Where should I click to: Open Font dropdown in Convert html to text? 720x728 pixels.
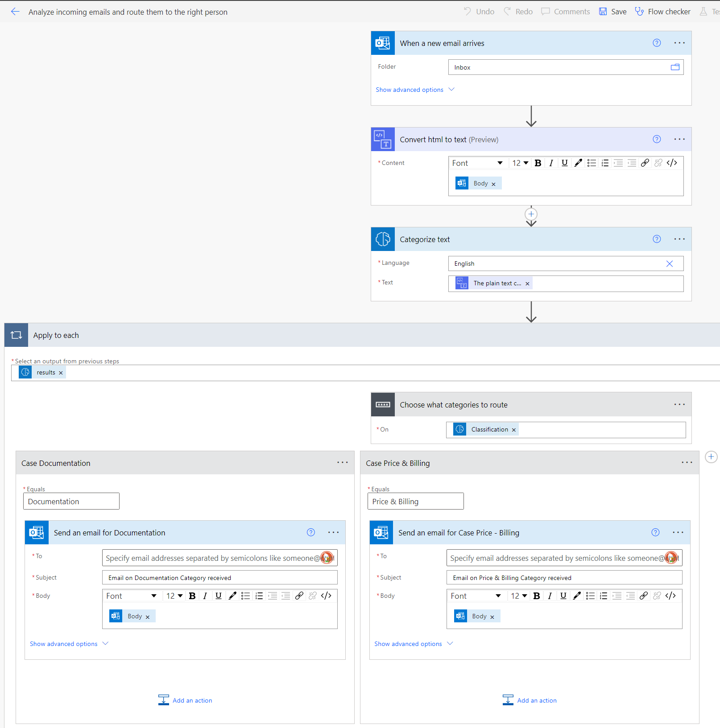point(477,163)
